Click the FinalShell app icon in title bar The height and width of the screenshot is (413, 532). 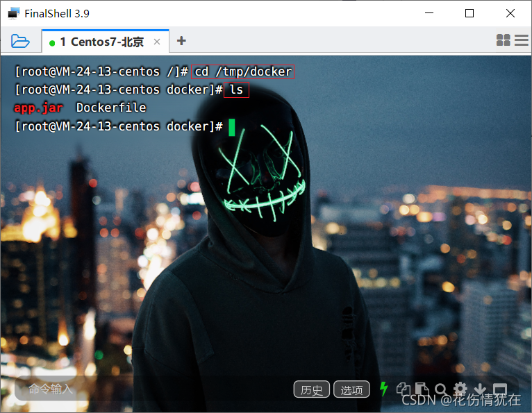coord(13,14)
